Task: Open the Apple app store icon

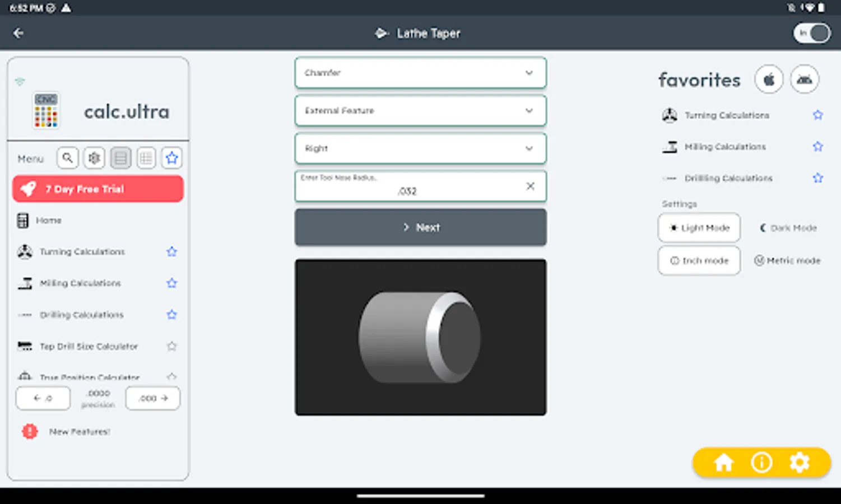Action: [769, 80]
